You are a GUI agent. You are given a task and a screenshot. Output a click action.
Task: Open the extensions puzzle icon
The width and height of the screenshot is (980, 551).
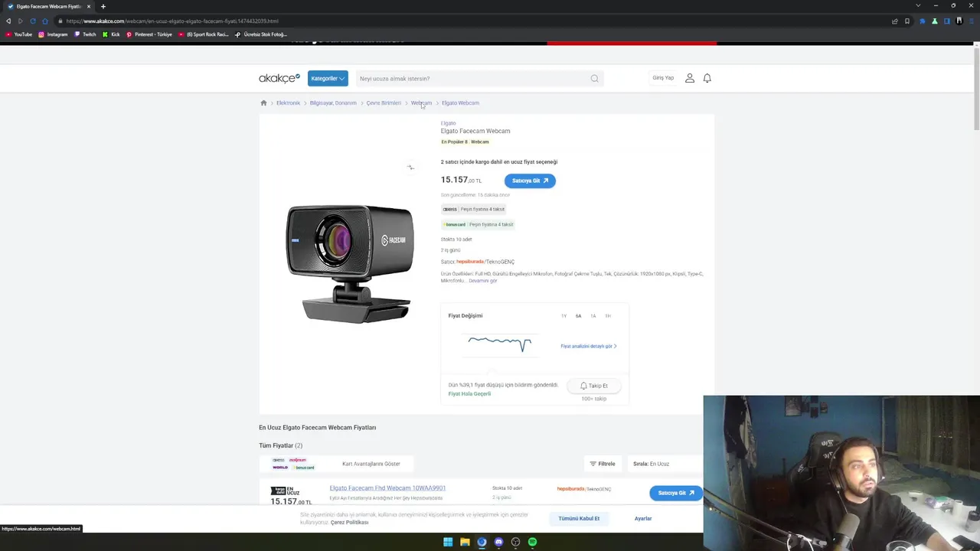[x=922, y=21]
